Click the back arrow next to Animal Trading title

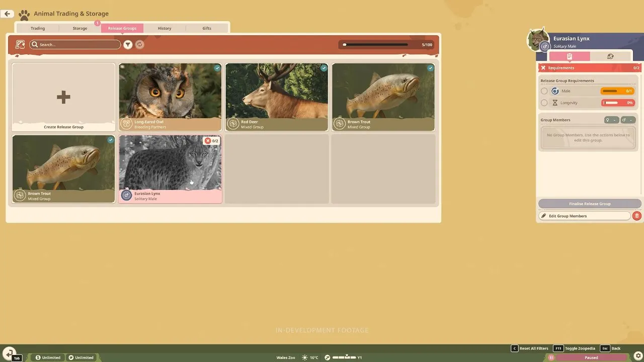(7, 14)
